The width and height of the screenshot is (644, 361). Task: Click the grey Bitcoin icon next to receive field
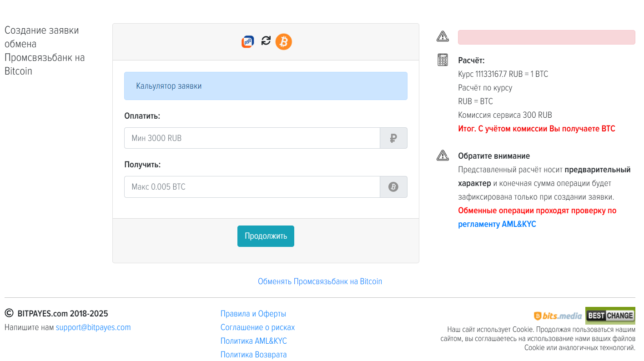pos(393,187)
